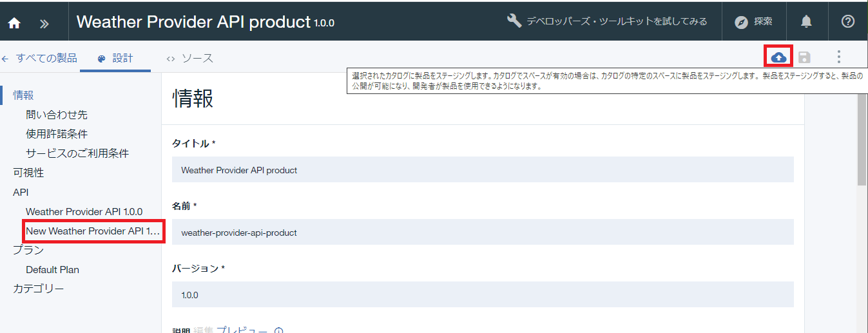Switch to the 設計 tab

pos(115,58)
